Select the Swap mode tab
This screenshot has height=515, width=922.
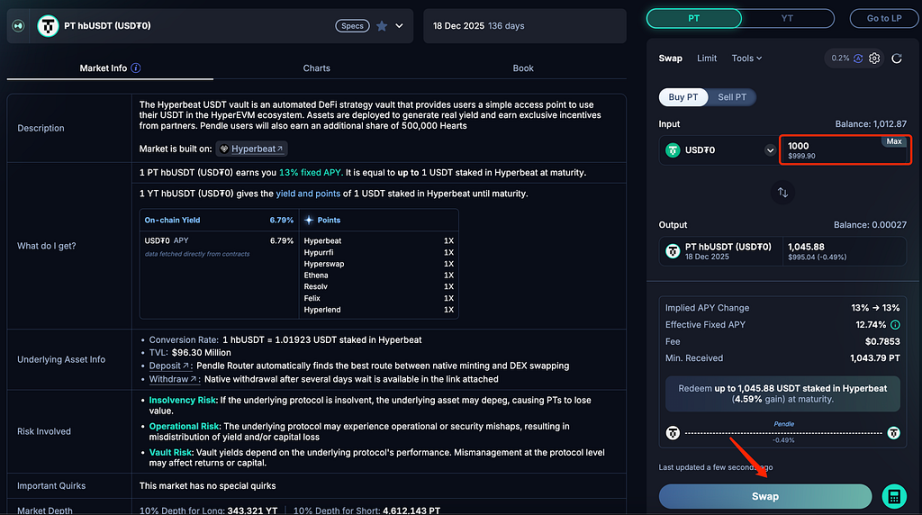(670, 58)
